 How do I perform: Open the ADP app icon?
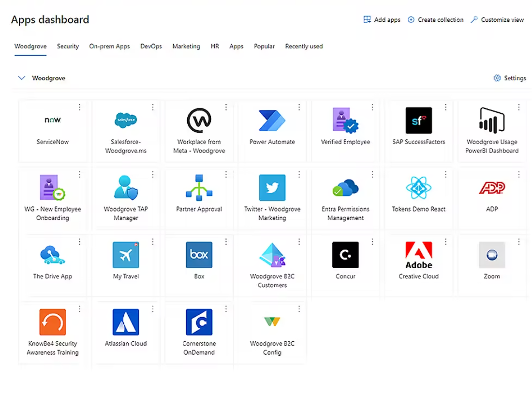tap(492, 187)
